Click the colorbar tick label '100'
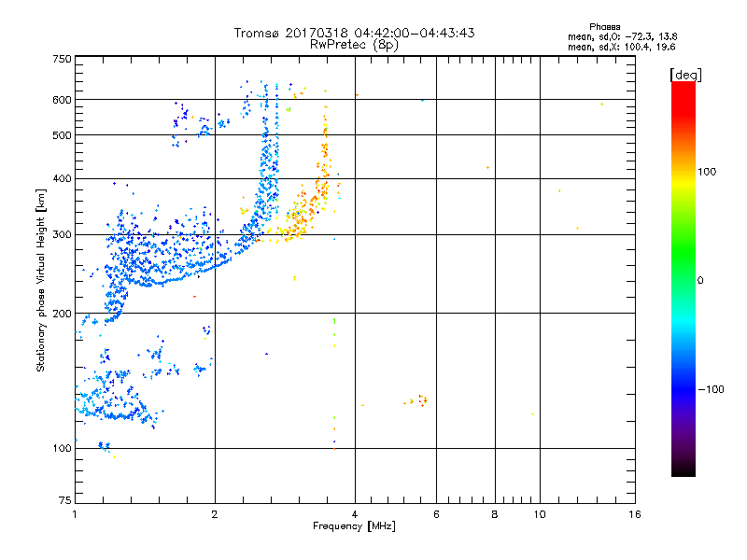 point(707,172)
